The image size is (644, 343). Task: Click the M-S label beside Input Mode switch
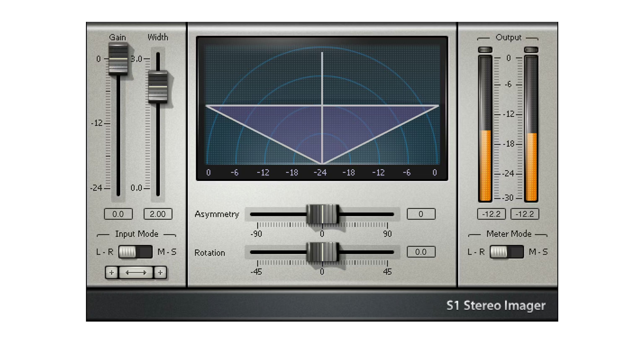click(167, 252)
